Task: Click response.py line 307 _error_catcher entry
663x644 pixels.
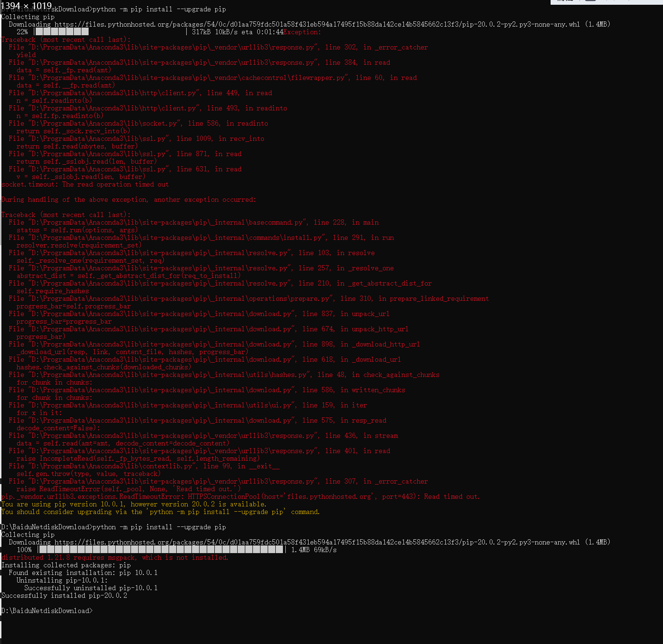Action: pos(218,481)
